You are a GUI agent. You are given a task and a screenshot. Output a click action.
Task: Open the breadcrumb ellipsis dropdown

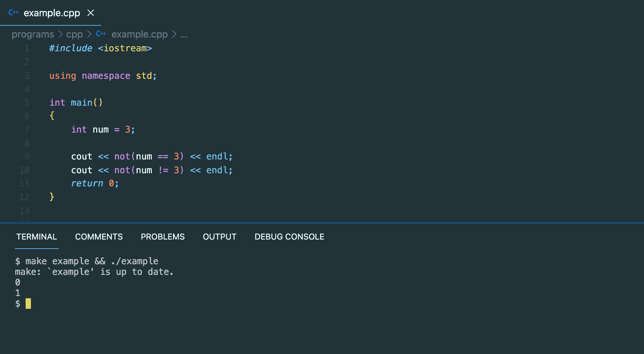[184, 35]
